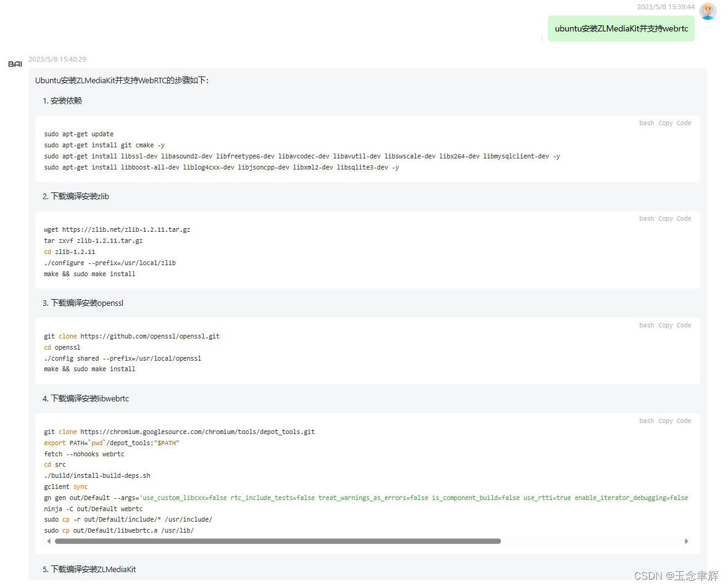Click the heading '2. 下载编译安装zlib'
728x587 pixels.
pos(76,197)
